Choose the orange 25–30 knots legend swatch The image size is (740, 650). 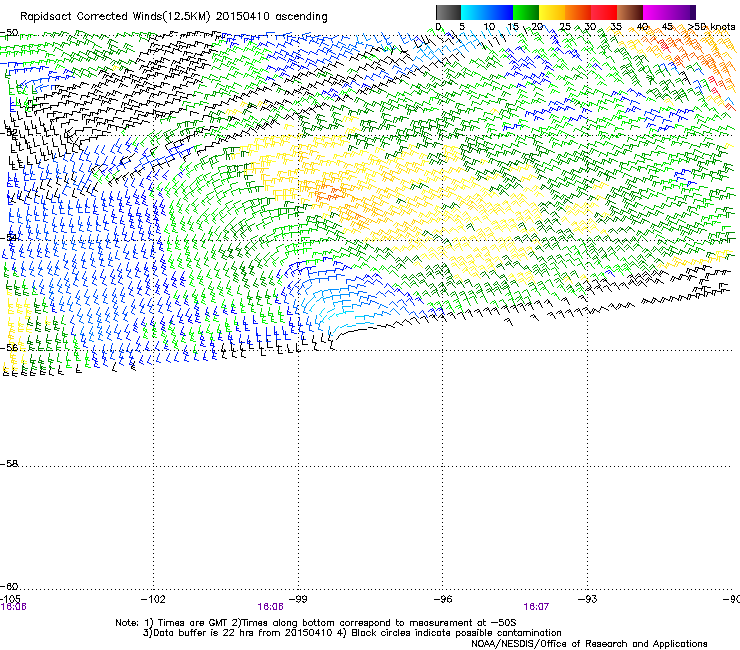pyautogui.click(x=578, y=12)
